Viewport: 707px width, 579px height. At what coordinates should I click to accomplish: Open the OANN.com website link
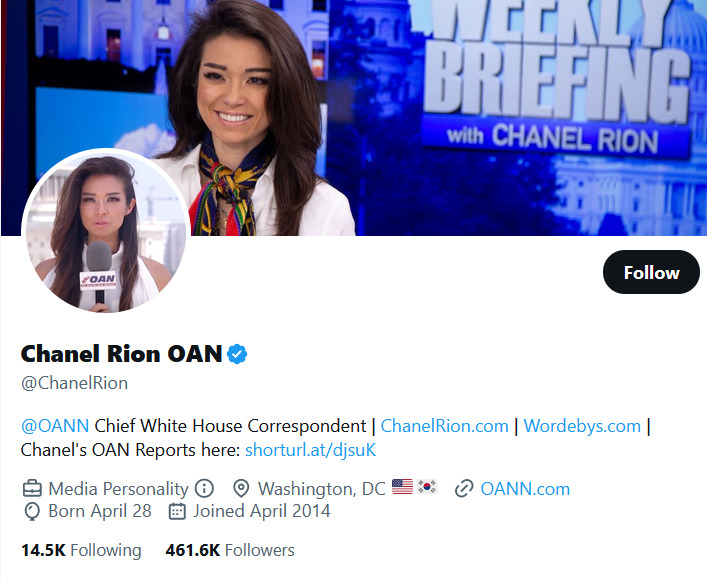pyautogui.click(x=525, y=489)
